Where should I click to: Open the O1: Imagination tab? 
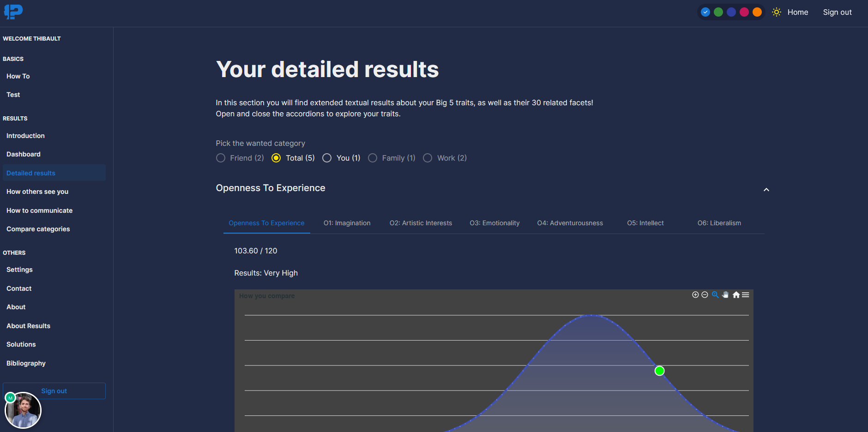click(x=347, y=223)
